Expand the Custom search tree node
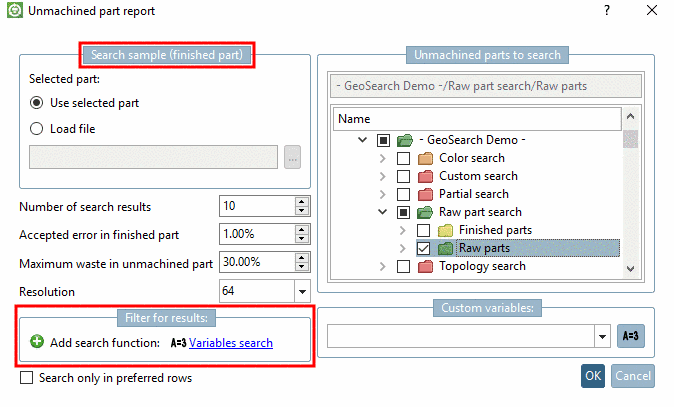The image size is (674, 407). pos(383,176)
